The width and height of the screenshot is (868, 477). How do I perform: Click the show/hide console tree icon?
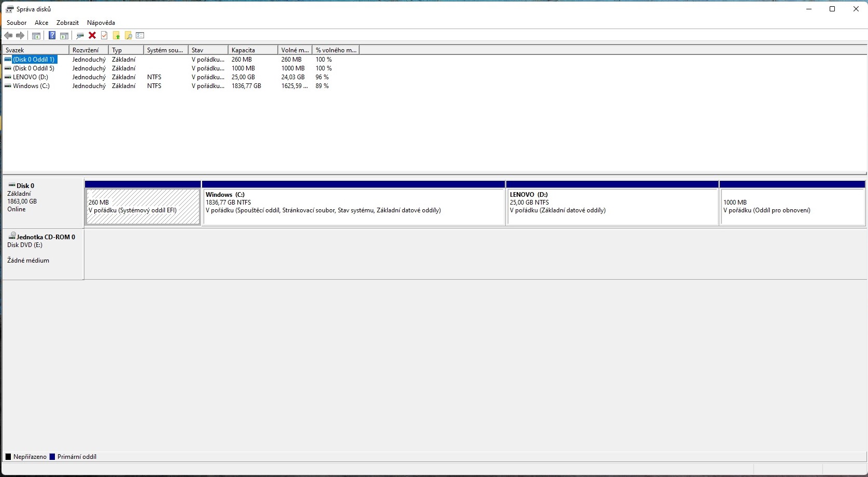coord(36,36)
